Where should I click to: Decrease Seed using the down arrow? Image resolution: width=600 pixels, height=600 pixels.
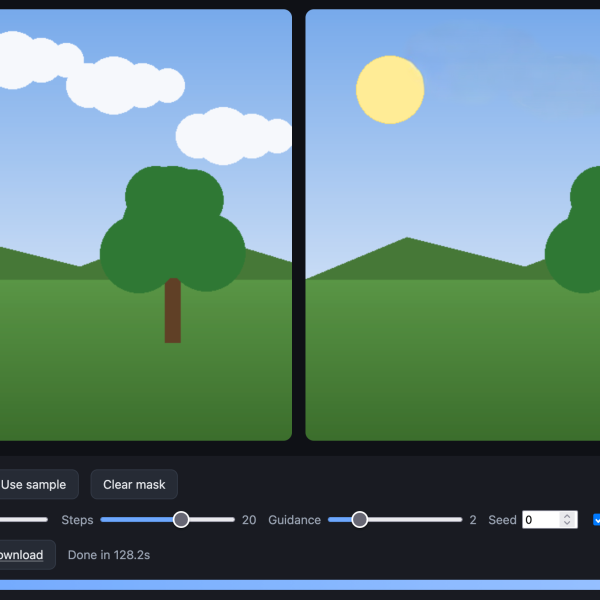click(567, 523)
